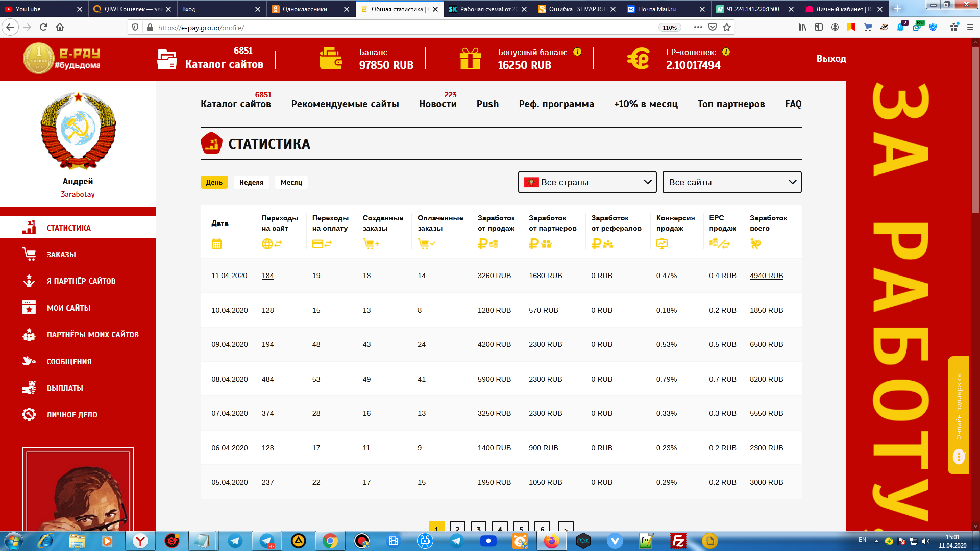980x551 pixels.
Task: Click the calendar icon under Дата column
Action: 216,244
